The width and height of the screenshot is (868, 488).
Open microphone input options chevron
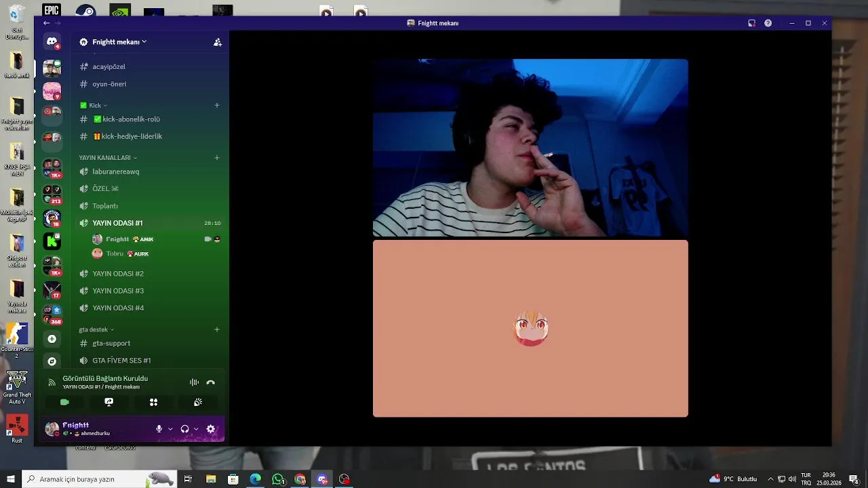click(x=170, y=429)
